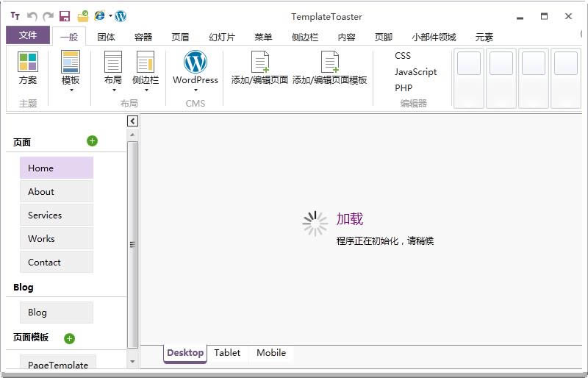
Task: Switch to the 小部件领域 ribbon tab
Action: pos(434,38)
